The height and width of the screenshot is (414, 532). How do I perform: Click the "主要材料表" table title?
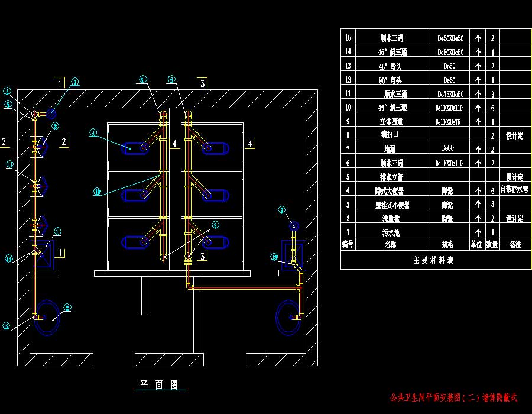pos(433,260)
